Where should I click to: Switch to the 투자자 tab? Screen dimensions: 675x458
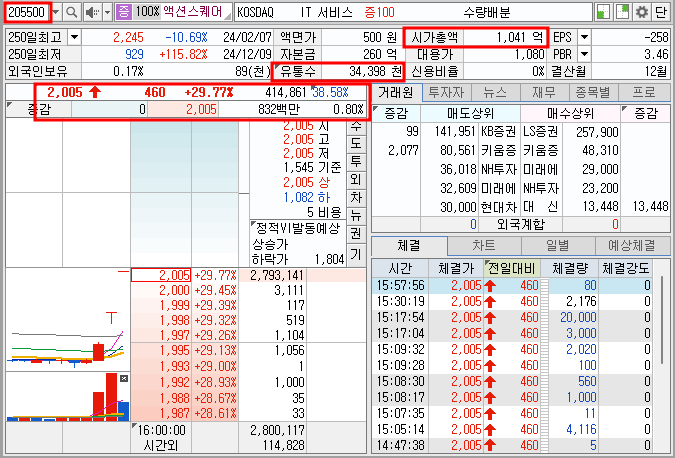pyautogui.click(x=446, y=92)
